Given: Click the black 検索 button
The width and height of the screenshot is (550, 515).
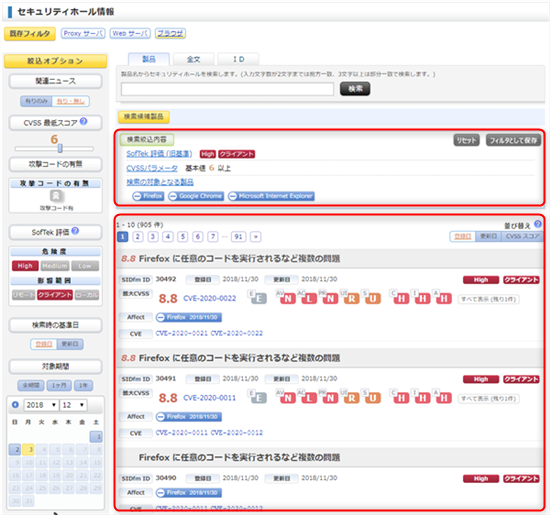Looking at the screenshot, I should 355,88.
